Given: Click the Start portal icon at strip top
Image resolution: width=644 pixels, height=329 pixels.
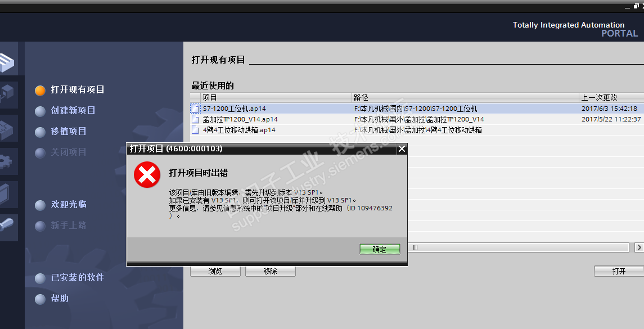Looking at the screenshot, I should (7, 62).
